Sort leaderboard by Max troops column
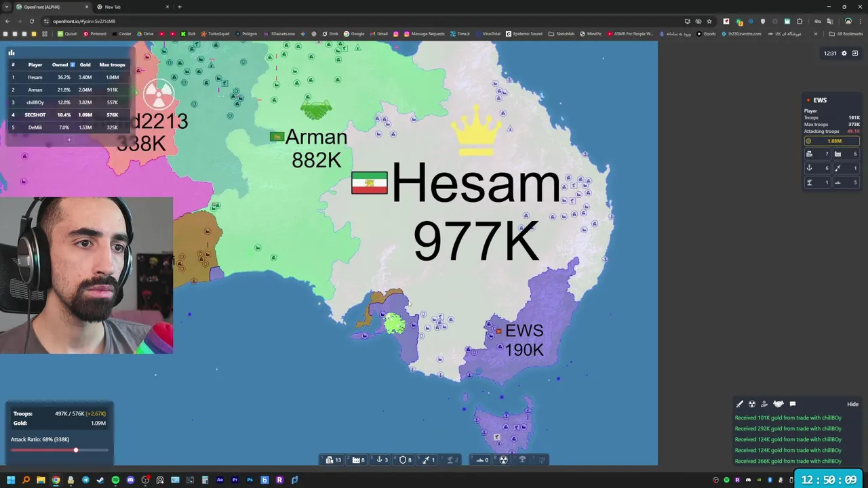The image size is (868, 488). click(x=112, y=64)
